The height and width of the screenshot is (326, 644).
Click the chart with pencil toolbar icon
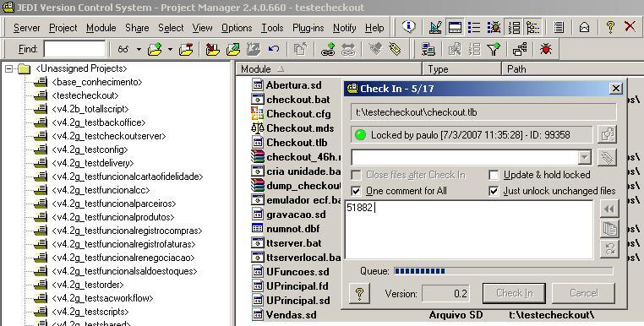click(x=435, y=28)
